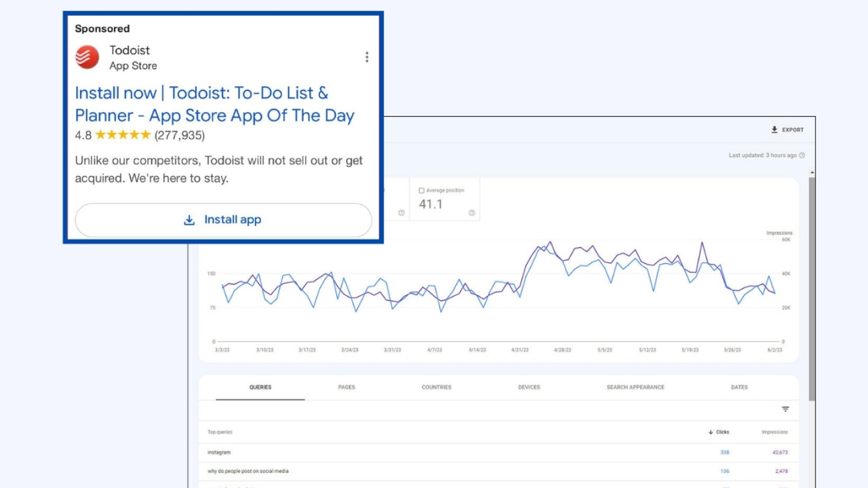Switch to the Queries tab
The width and height of the screenshot is (868, 488).
point(260,387)
